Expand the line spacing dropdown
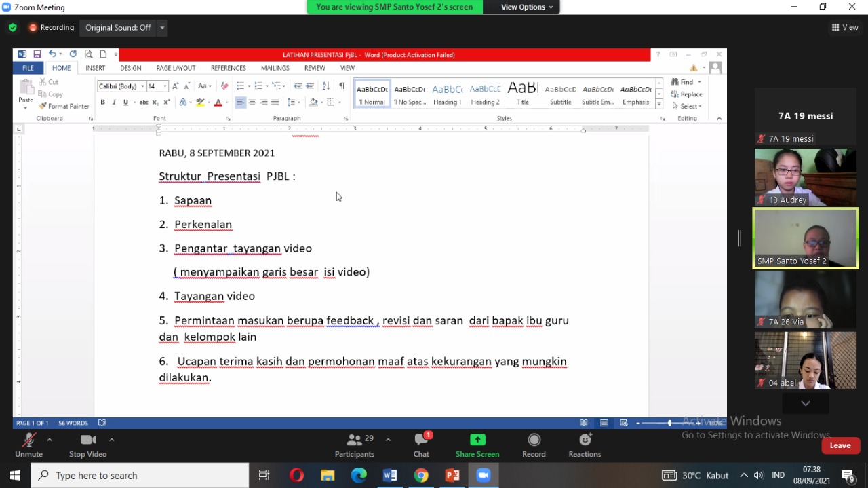This screenshot has width=868, height=488. 298,102
